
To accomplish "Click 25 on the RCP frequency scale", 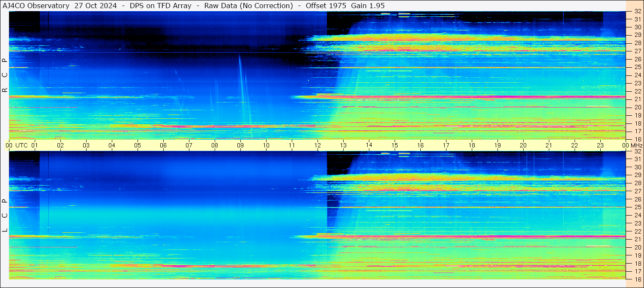I will 638,67.
